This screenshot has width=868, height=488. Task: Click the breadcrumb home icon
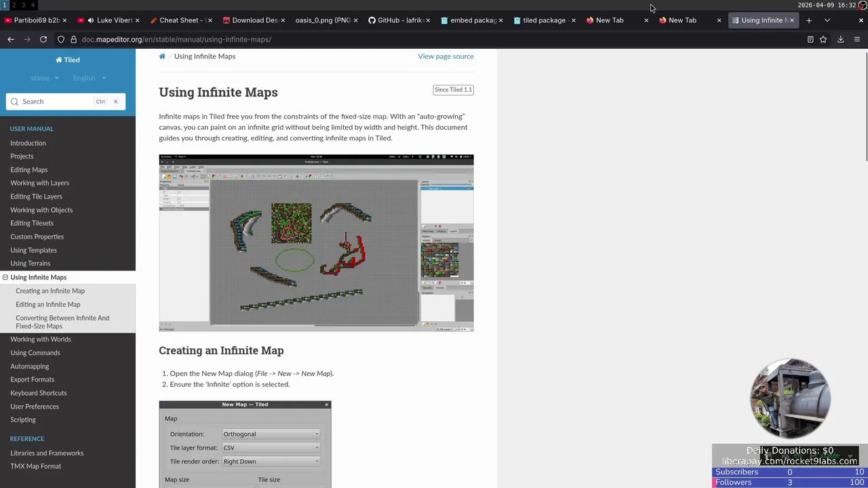pyautogui.click(x=162, y=56)
